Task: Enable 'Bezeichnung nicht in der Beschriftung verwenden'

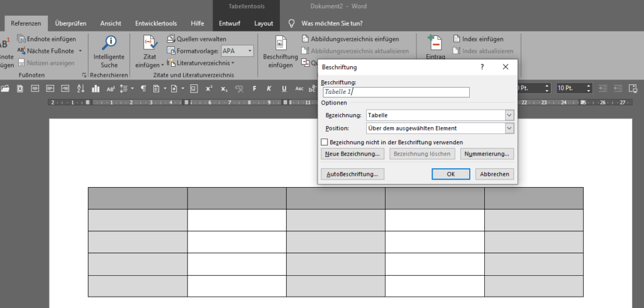Action: coord(325,142)
